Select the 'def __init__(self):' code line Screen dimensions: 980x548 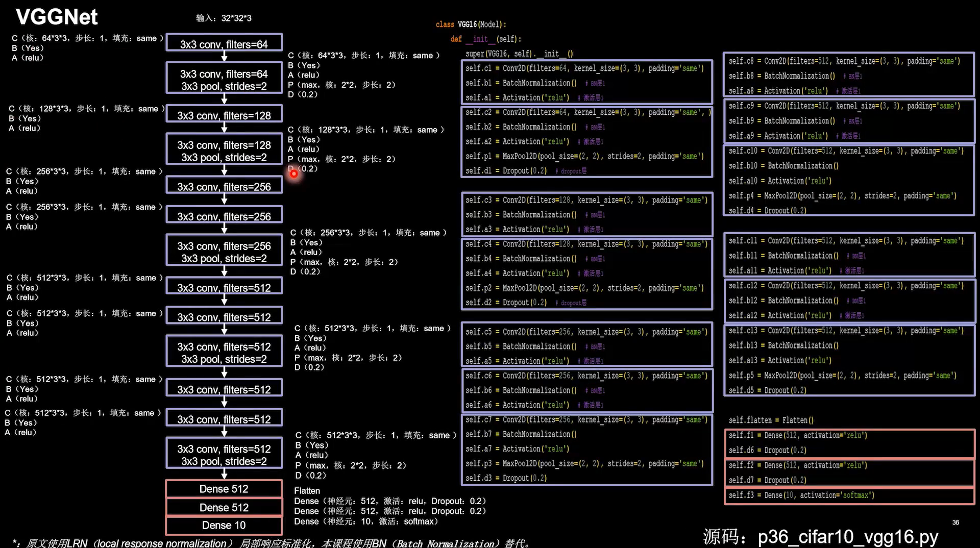pyautogui.click(x=485, y=39)
